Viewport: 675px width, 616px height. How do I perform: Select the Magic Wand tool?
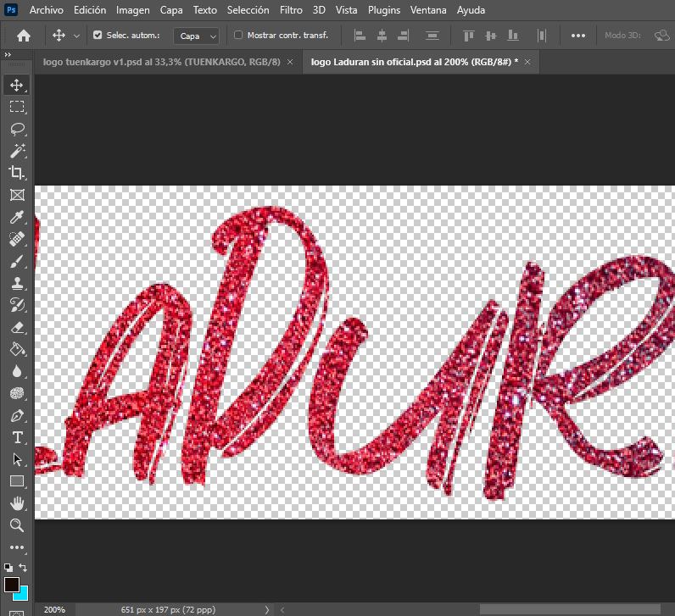(x=17, y=151)
